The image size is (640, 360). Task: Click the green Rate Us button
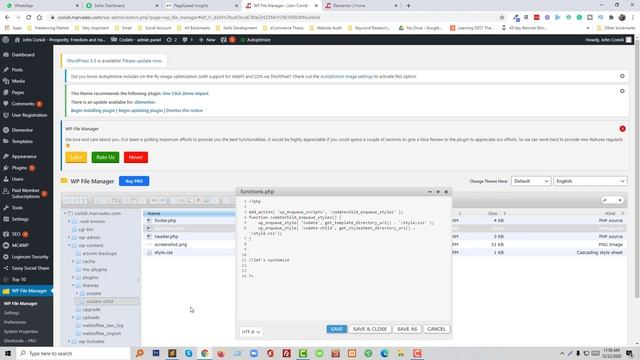(x=105, y=157)
